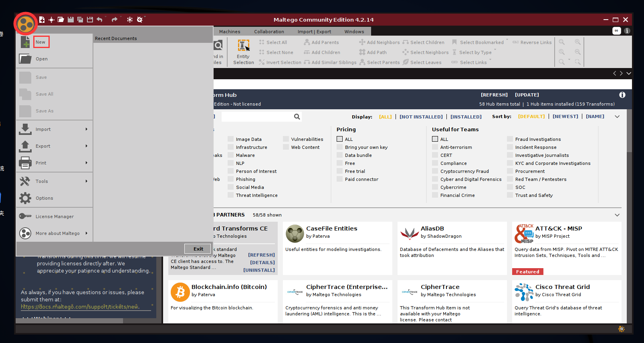Click the New Graph icon in title bar
The width and height of the screenshot is (644, 343).
[42, 19]
